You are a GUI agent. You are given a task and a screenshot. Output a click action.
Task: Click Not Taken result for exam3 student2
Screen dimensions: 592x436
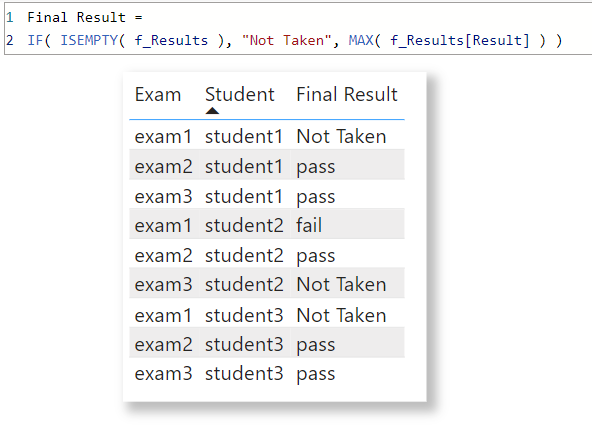341,285
